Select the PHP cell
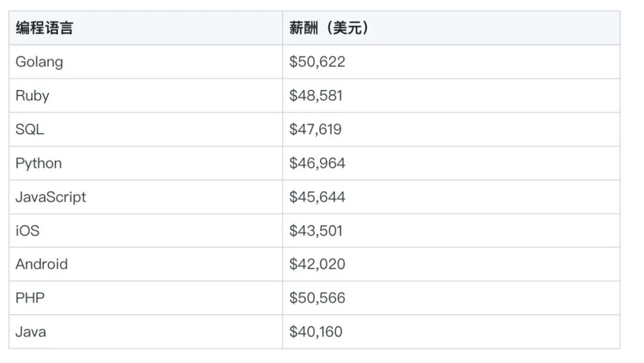 (30, 298)
